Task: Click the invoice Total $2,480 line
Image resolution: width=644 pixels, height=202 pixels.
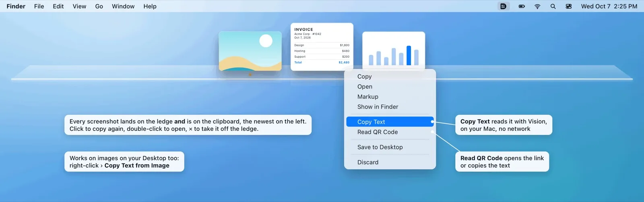Action: pyautogui.click(x=322, y=62)
